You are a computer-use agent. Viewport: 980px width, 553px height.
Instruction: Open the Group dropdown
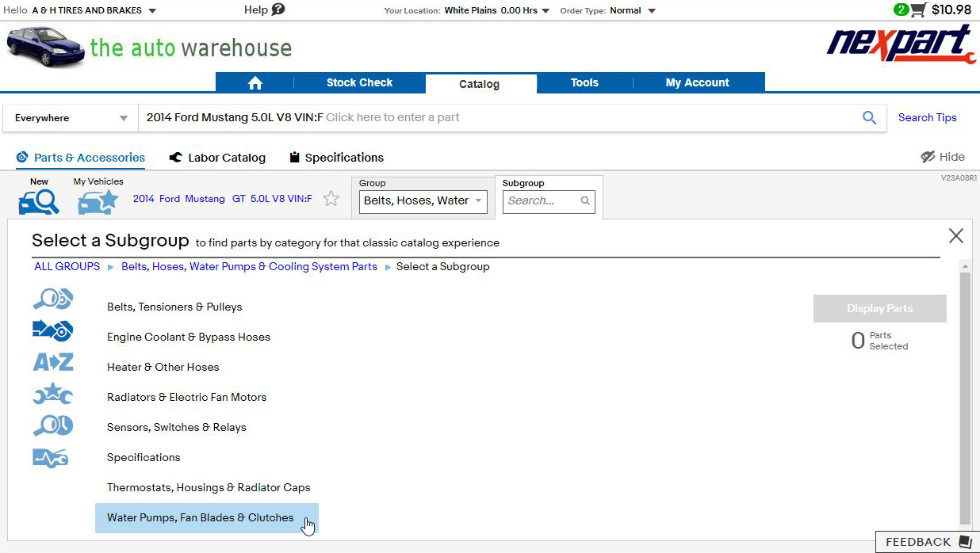click(x=423, y=201)
